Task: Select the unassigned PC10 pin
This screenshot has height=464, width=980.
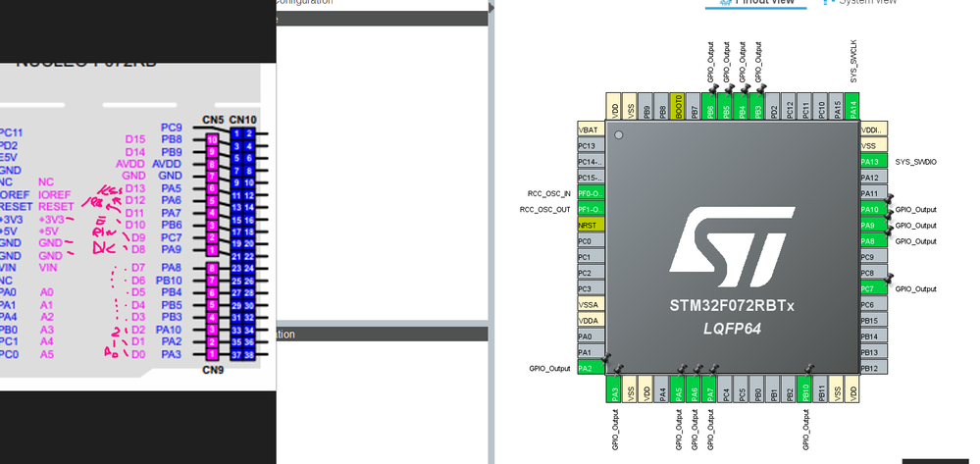Action: (x=821, y=107)
